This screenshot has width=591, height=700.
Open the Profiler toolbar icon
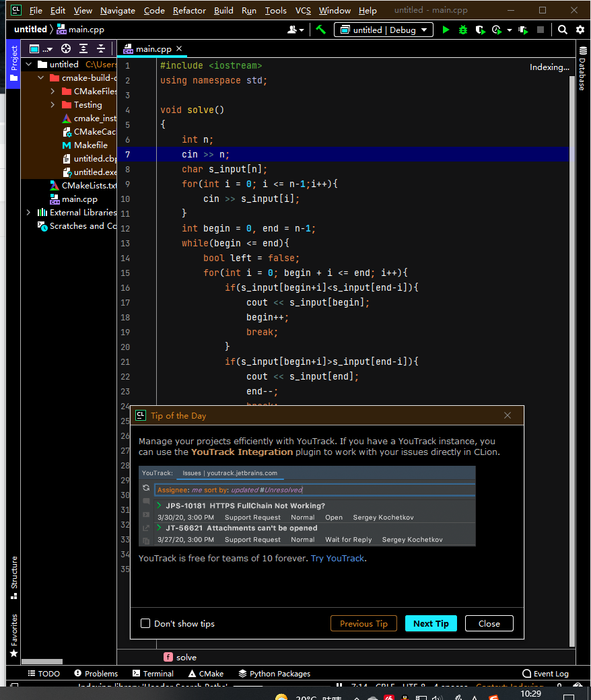point(495,30)
